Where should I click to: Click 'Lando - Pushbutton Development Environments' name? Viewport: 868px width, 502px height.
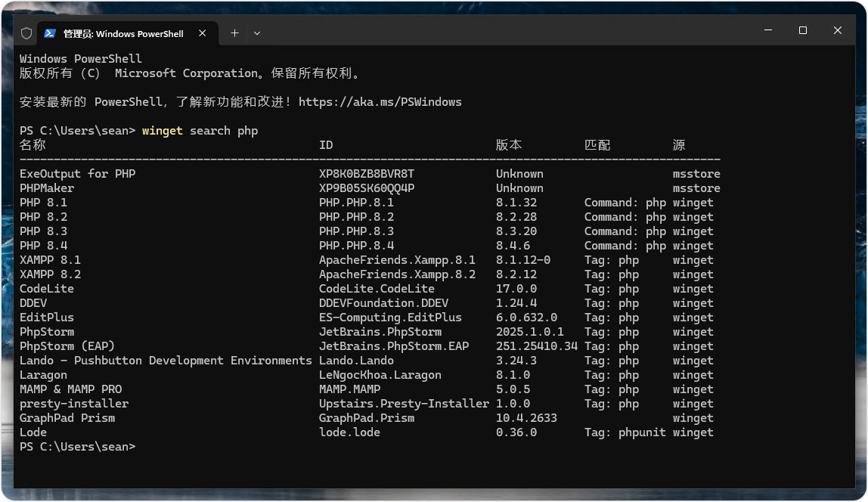point(166,361)
